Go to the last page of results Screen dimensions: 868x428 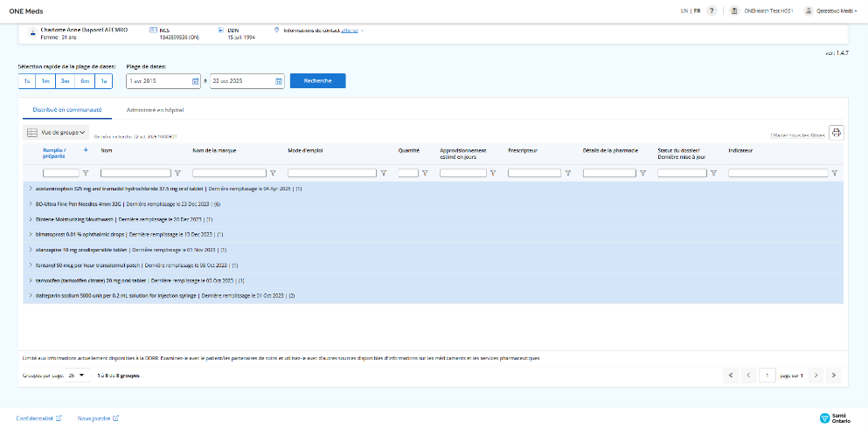pyautogui.click(x=834, y=376)
